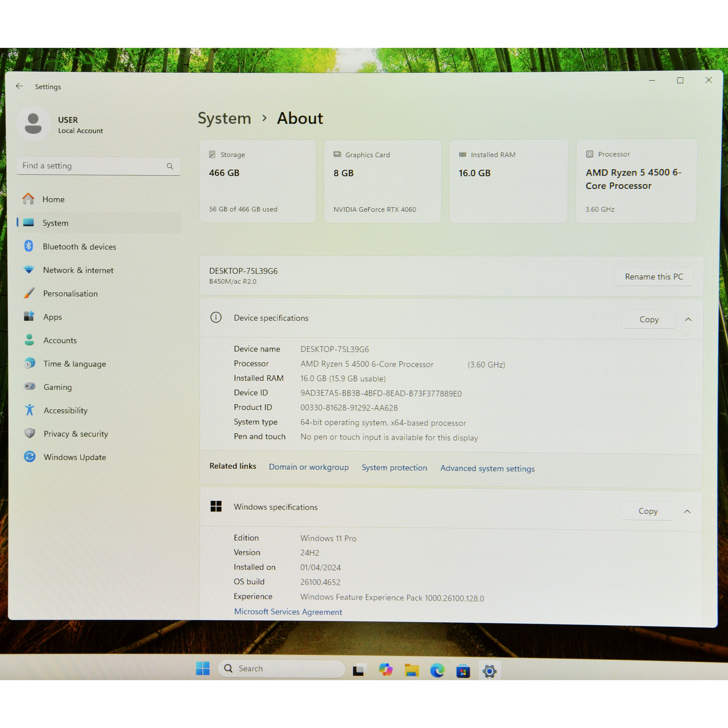Go to Home settings page
Viewport: 728px width, 728px height.
(99, 199)
